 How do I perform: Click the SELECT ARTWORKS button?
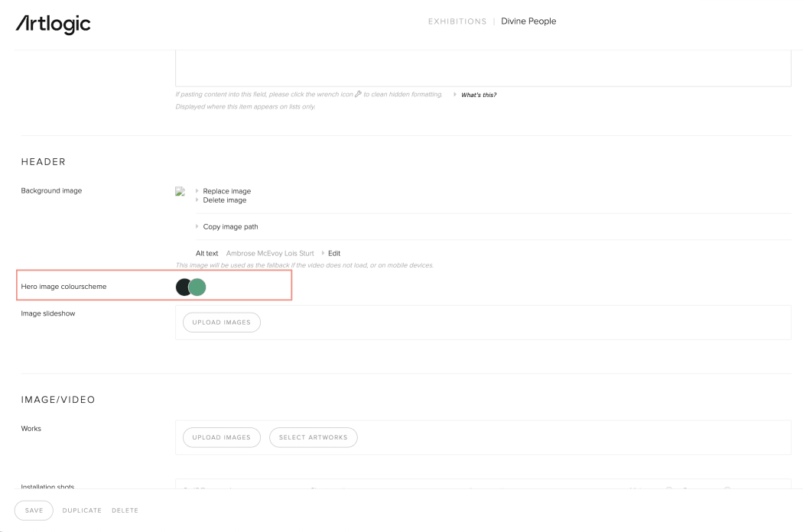pos(313,436)
